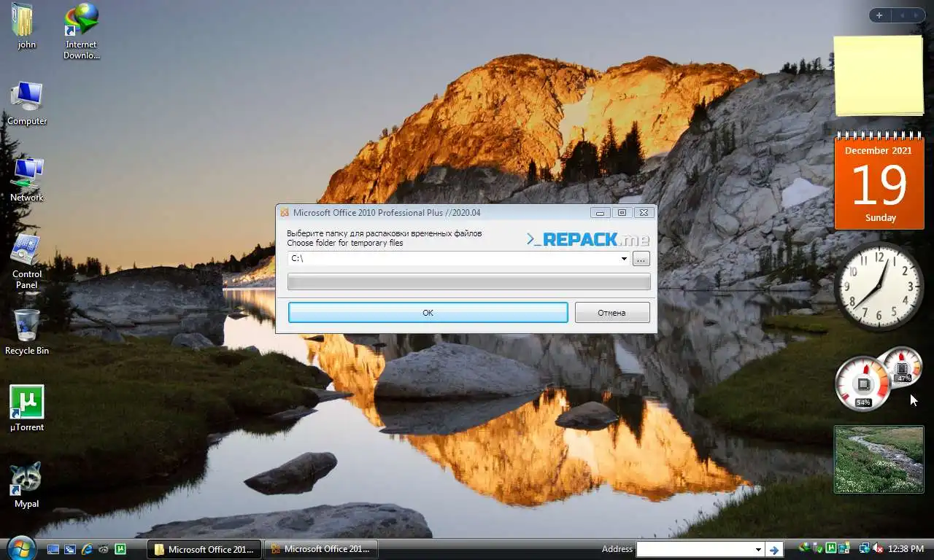Click the Office installer title bar icon
Screen dimensions: 934x560
[x=285, y=213]
